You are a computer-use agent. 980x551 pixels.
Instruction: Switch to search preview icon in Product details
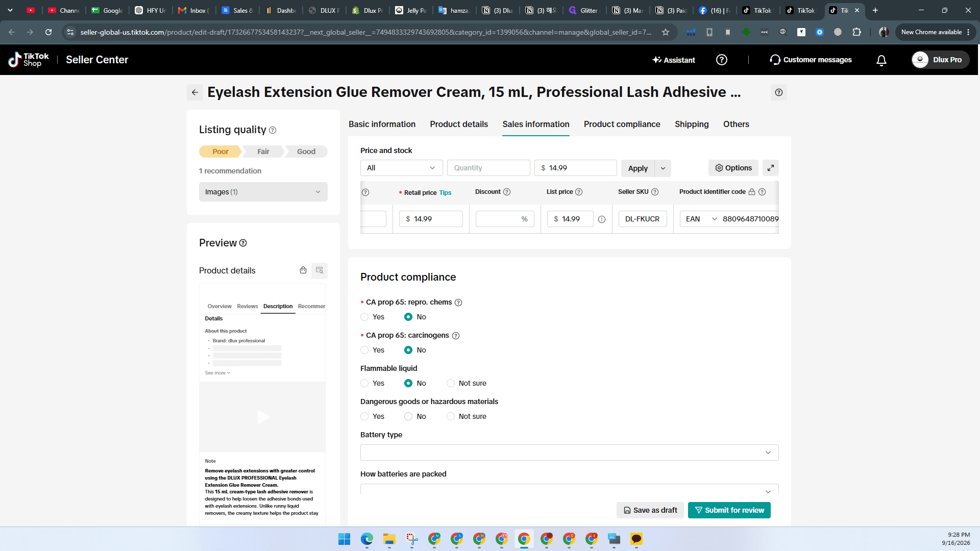point(320,270)
